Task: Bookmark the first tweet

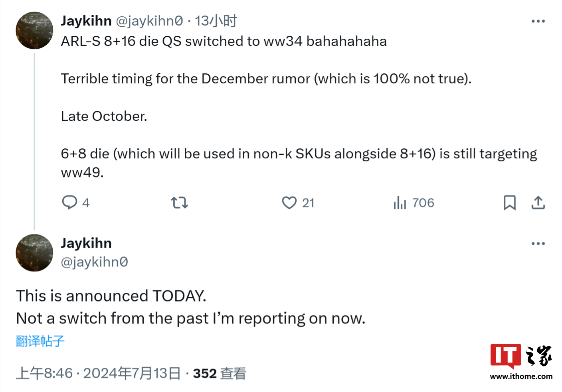Action: coord(509,203)
